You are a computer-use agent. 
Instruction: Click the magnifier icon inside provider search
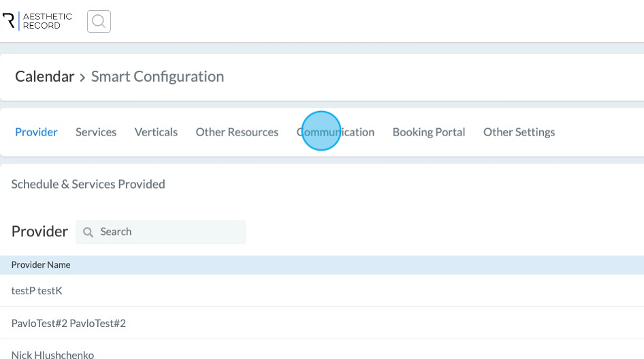tap(88, 232)
